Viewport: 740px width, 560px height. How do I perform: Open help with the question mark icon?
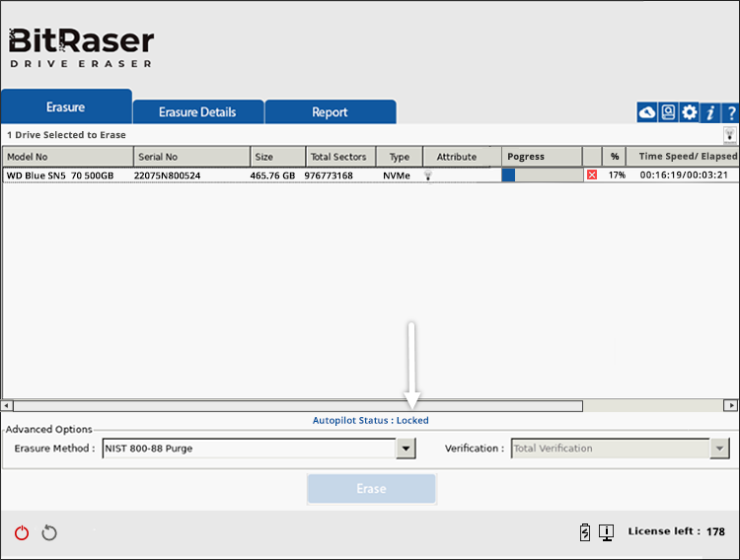pyautogui.click(x=730, y=112)
